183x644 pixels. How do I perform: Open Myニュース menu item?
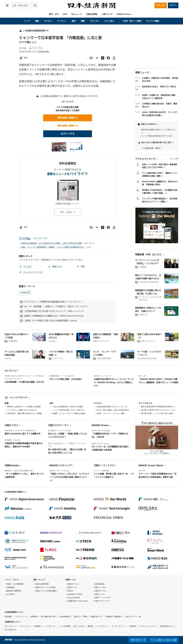(x=76, y=14)
